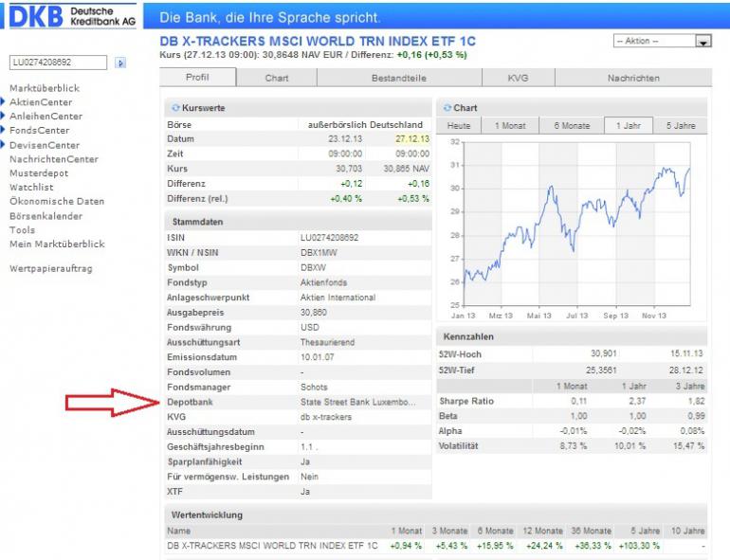Click the price chart image
This screenshot has height=560, width=730.
pos(571,229)
